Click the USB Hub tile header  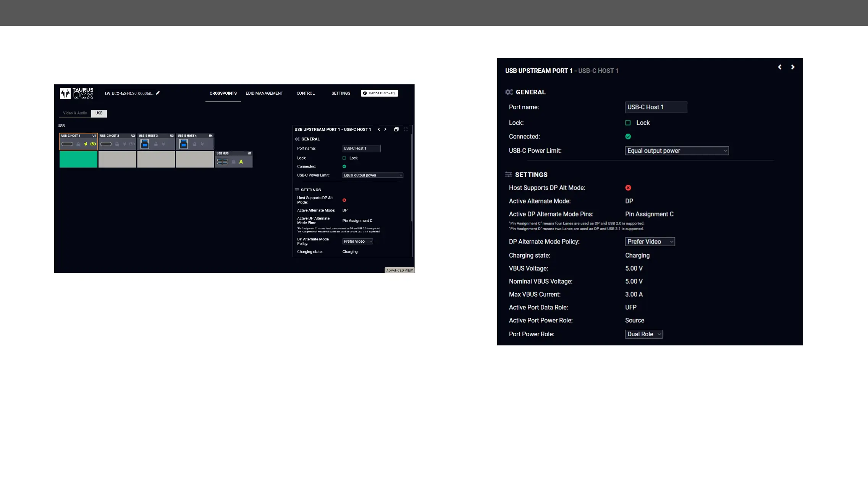234,153
